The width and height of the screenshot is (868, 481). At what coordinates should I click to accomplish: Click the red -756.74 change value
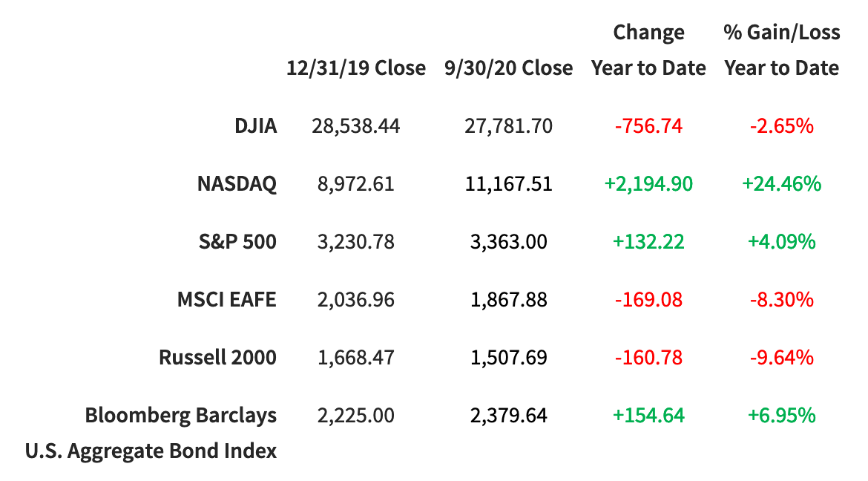(x=648, y=126)
